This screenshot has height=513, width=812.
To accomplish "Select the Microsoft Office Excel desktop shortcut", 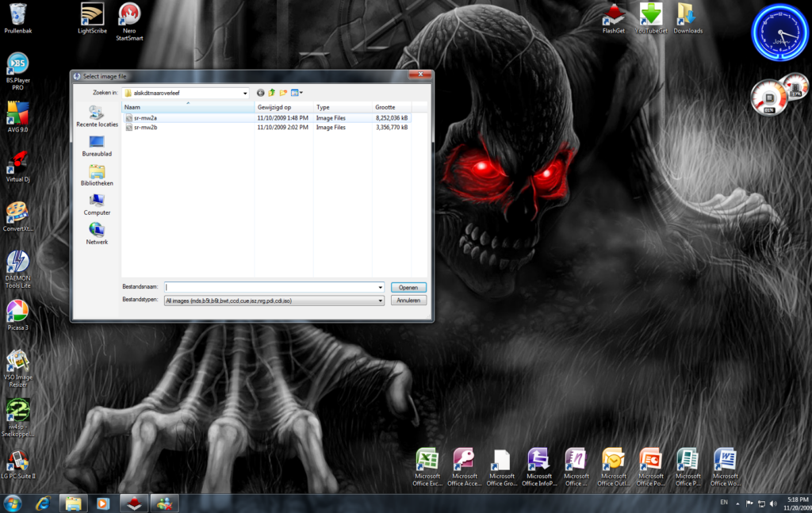I will (427, 468).
